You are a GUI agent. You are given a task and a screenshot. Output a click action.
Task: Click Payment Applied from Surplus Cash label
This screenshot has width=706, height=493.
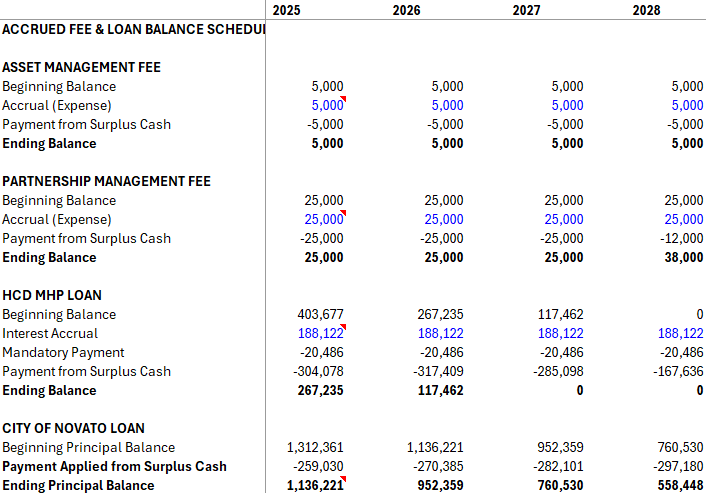[x=114, y=466]
